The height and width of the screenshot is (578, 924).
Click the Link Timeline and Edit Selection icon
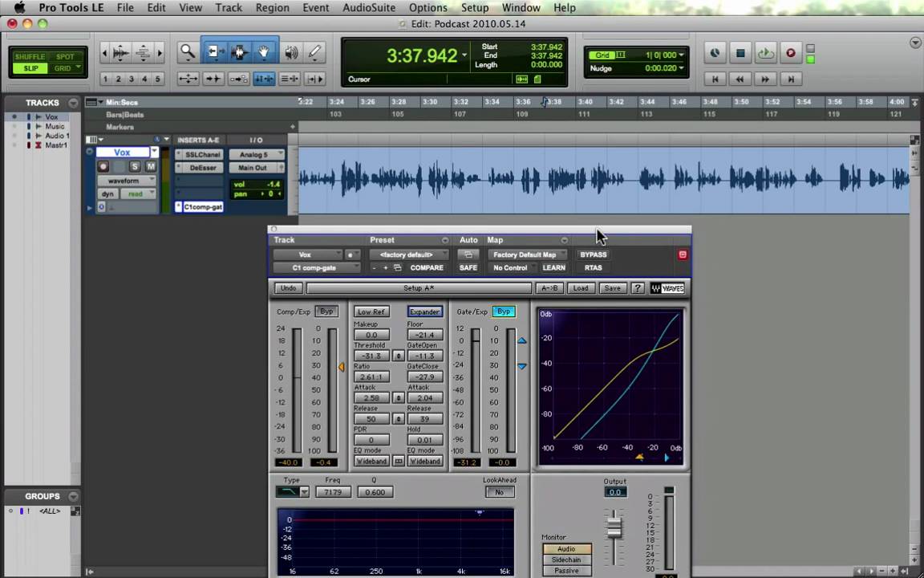click(263, 79)
